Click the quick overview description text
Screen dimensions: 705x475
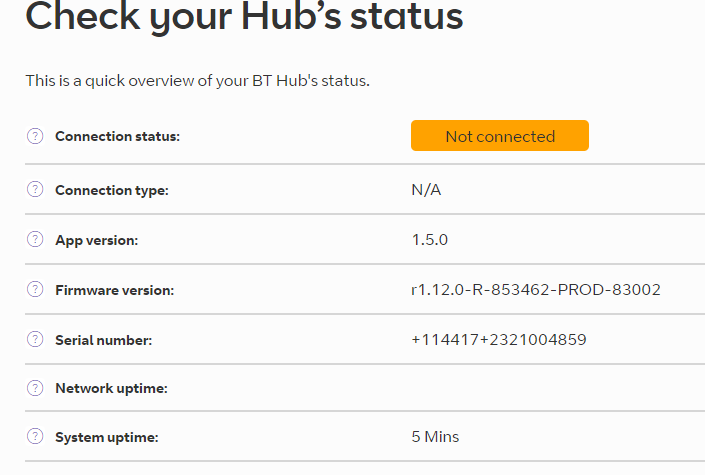tap(197, 80)
